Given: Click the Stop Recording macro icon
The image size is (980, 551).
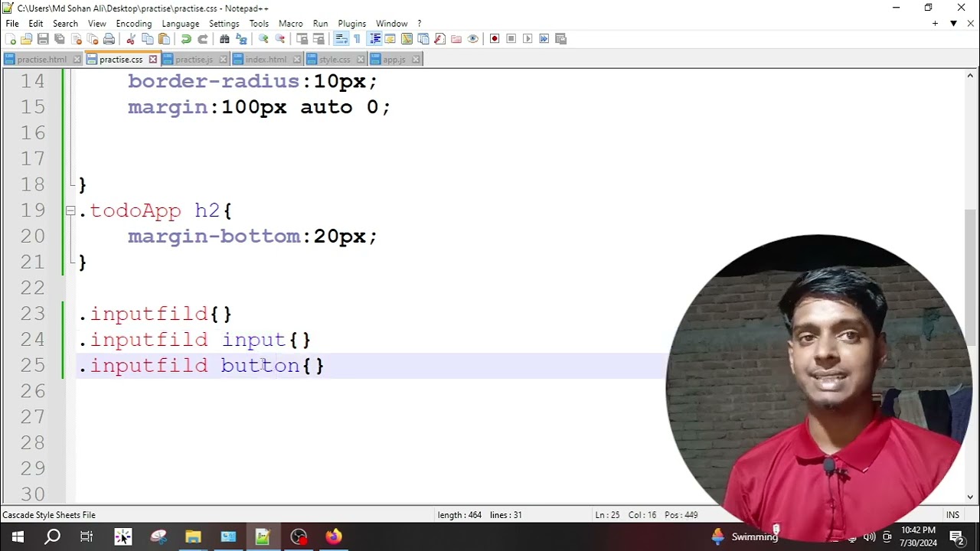Looking at the screenshot, I should point(511,39).
